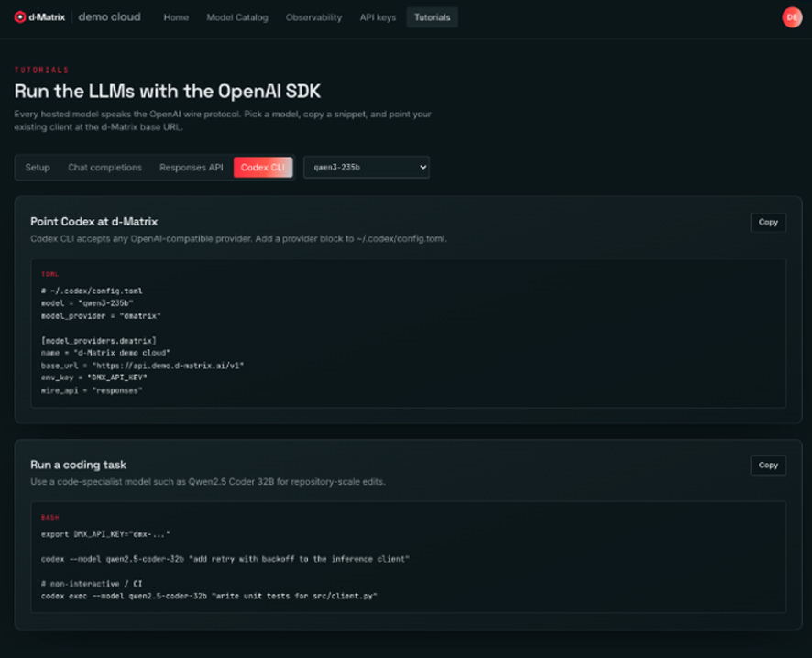
Task: Click the 'Codex CLI accepts any OpenAI-compatible provider' description
Action: pos(238,238)
